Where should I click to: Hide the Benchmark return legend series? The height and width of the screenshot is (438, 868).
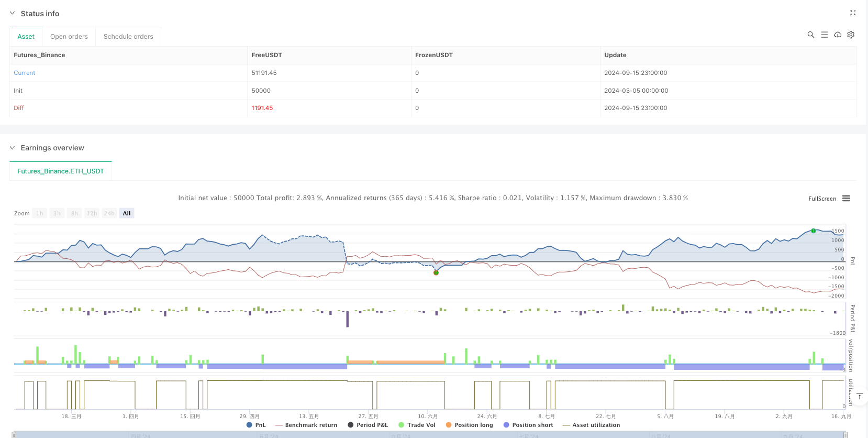(306, 425)
